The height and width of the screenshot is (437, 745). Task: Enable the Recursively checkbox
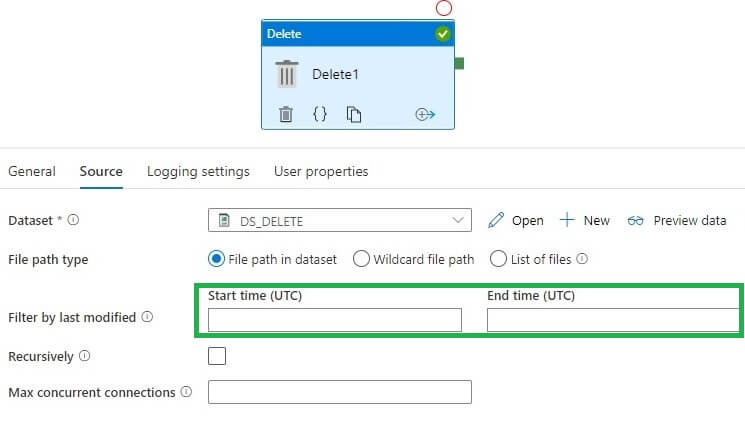point(217,356)
